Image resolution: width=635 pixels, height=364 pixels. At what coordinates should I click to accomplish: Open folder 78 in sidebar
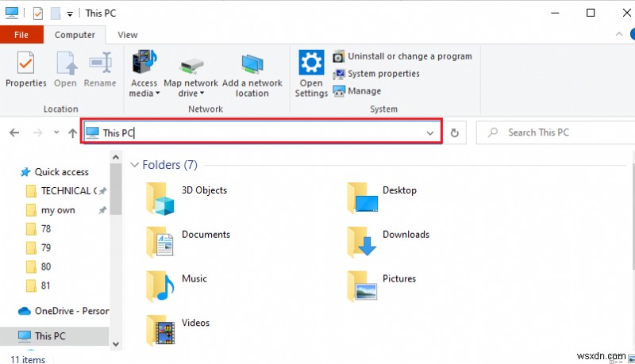tap(38, 229)
